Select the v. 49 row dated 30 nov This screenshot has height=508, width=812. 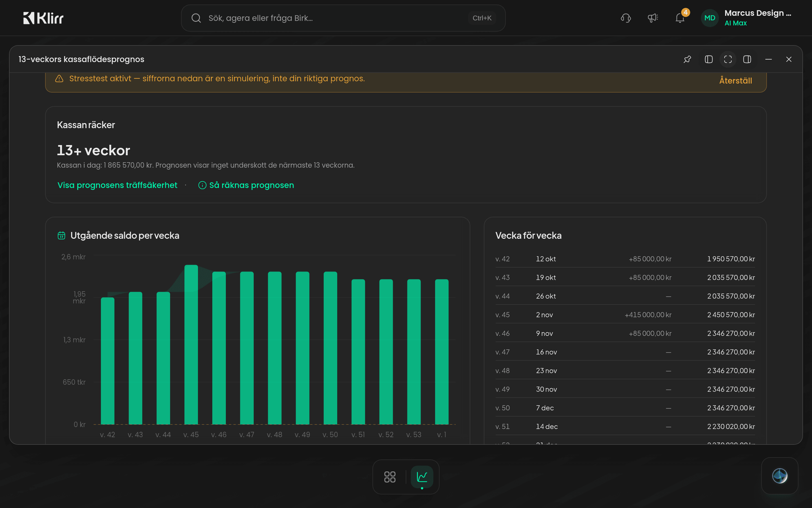coord(625,389)
